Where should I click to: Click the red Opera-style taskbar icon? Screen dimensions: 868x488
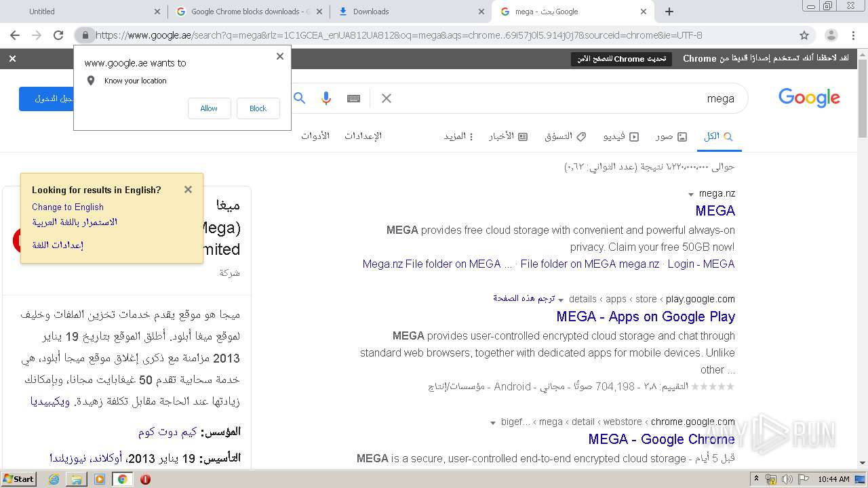[145, 479]
